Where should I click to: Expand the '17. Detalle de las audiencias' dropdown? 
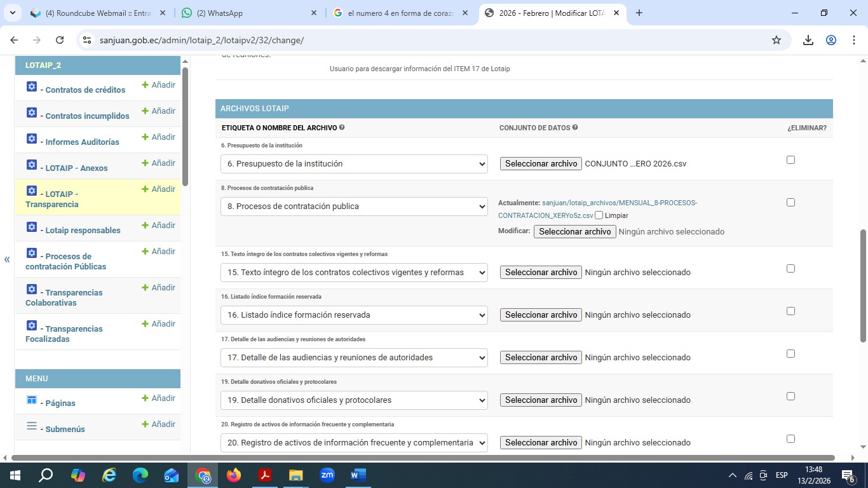click(354, 358)
